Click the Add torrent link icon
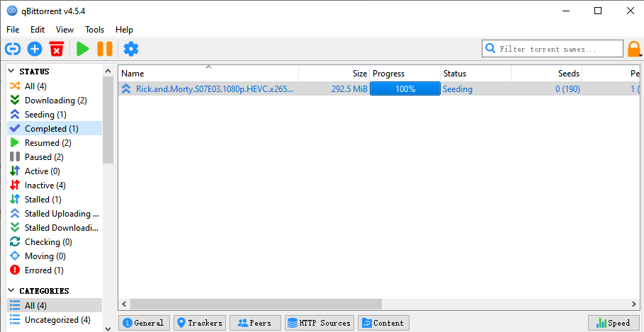Image resolution: width=644 pixels, height=332 pixels. [x=13, y=49]
